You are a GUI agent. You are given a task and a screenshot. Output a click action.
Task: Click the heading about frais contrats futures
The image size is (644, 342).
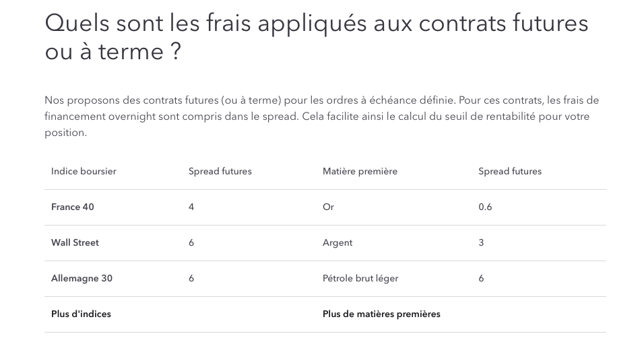click(x=316, y=37)
